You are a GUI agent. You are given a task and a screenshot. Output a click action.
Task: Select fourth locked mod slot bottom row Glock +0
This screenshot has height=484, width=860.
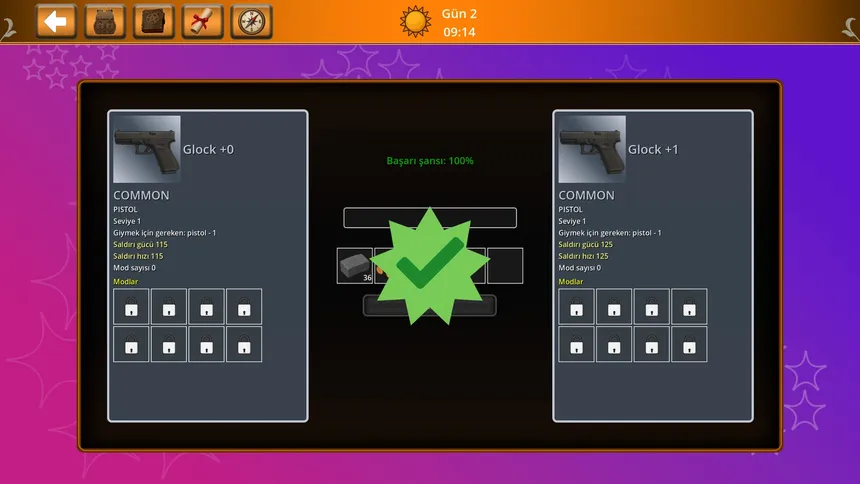pyautogui.click(x=244, y=344)
